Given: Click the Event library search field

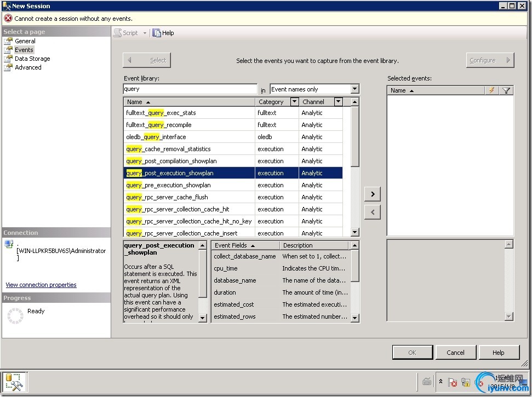Looking at the screenshot, I should coord(190,89).
